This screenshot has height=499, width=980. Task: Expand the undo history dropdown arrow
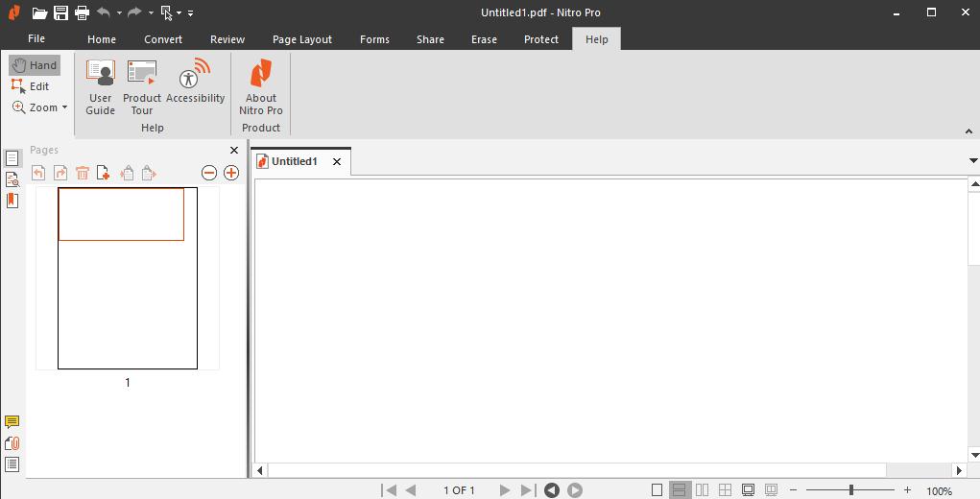[x=119, y=12]
